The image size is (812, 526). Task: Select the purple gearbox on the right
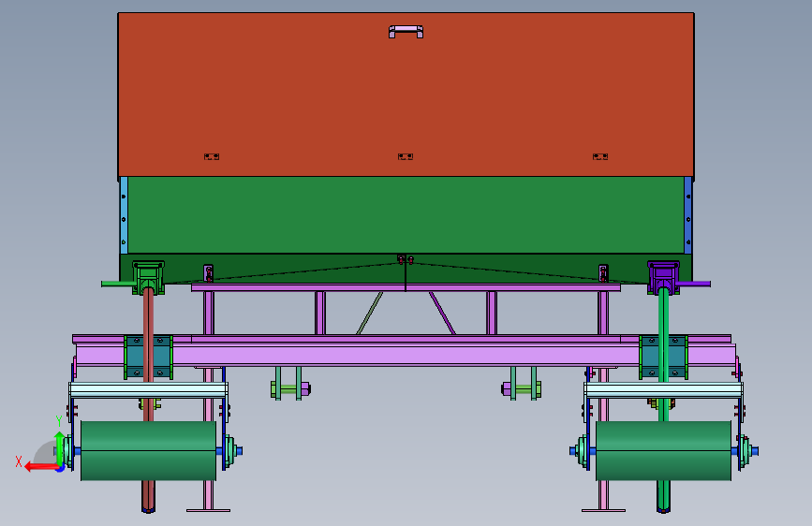tap(663, 277)
